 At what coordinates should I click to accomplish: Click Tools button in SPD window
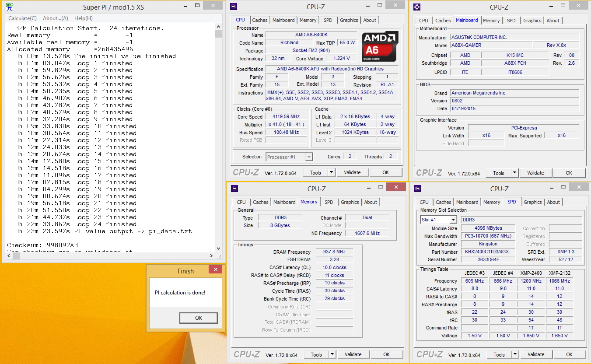[x=499, y=354]
